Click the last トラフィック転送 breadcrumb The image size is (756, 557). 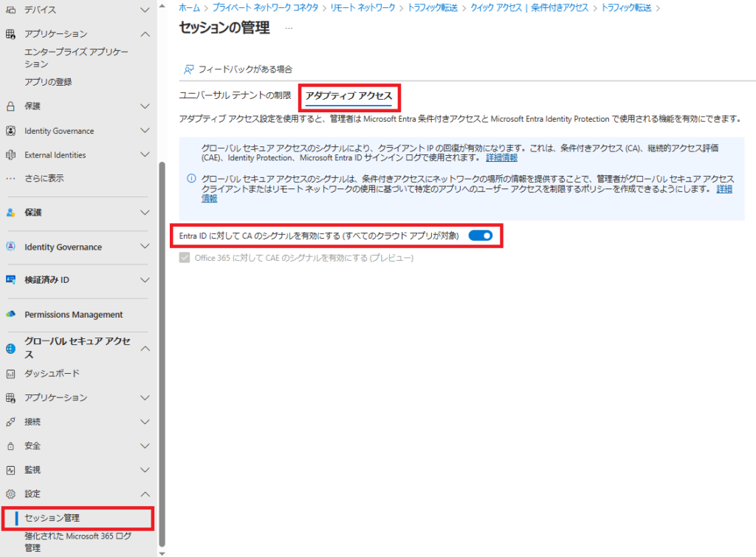[x=626, y=7]
